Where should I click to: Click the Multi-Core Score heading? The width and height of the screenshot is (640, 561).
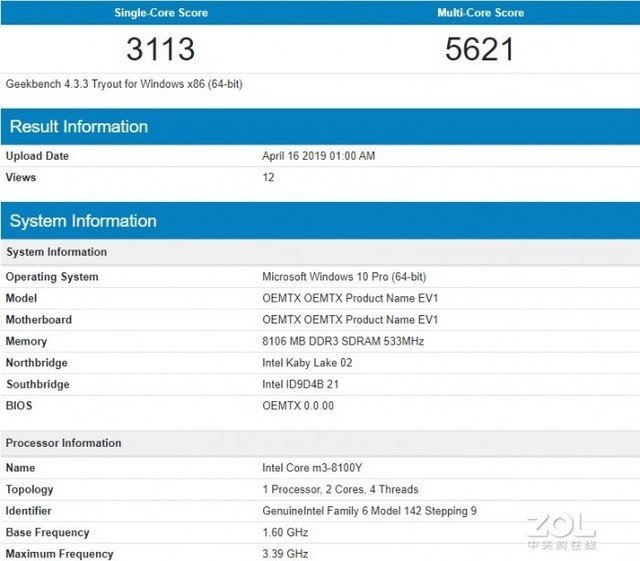[480, 13]
